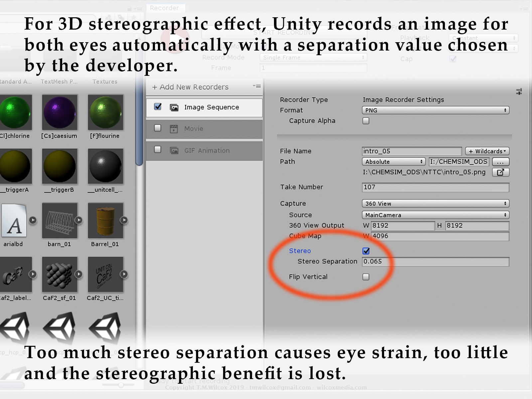
Task: Toggle the Stereo checkbox
Action: [366, 251]
